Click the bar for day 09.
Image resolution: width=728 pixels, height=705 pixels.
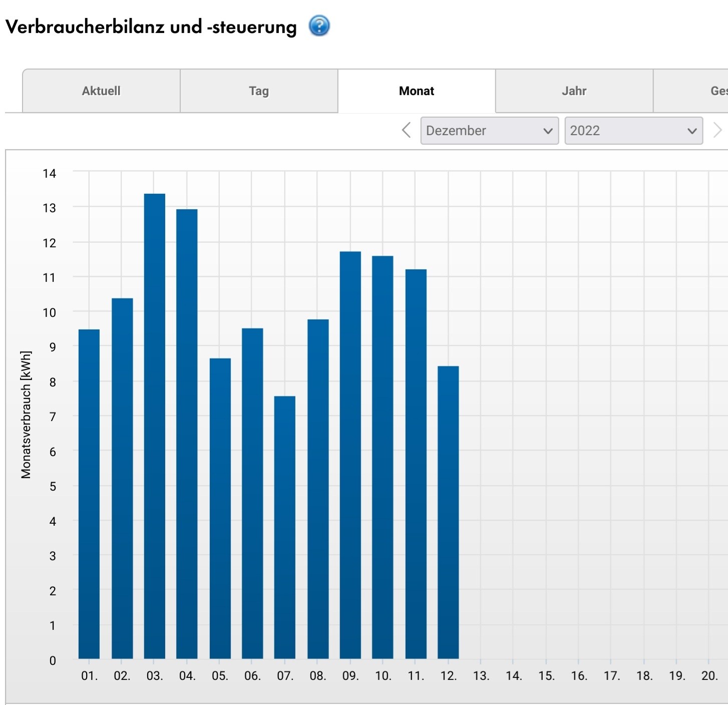coord(350,455)
